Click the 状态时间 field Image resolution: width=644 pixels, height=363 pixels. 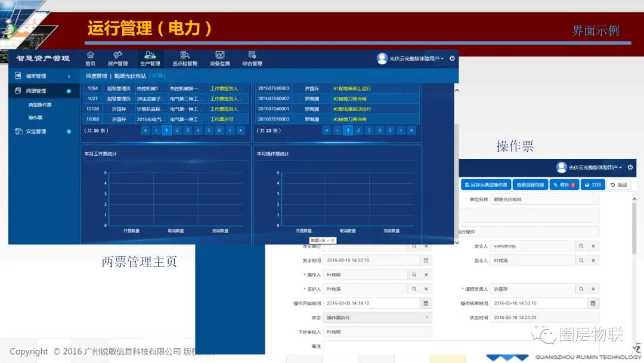click(x=544, y=318)
